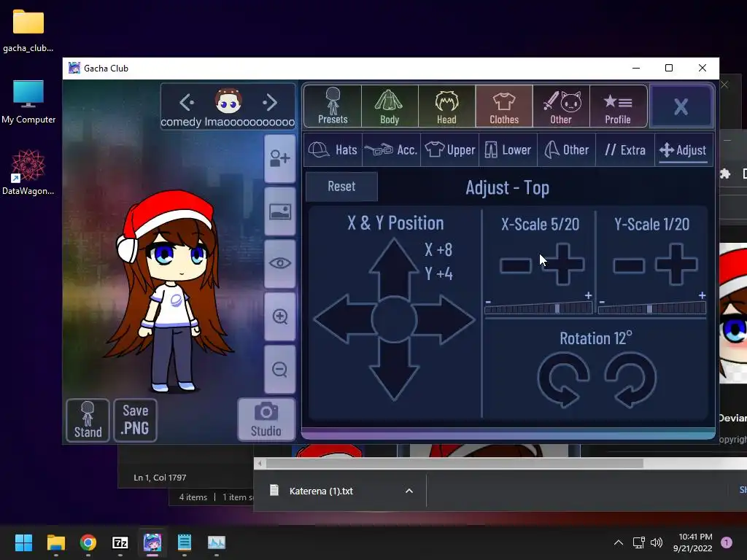Viewport: 747px width, 560px height.
Task: Open the DataWagon desktop shortcut
Action: tap(28, 172)
